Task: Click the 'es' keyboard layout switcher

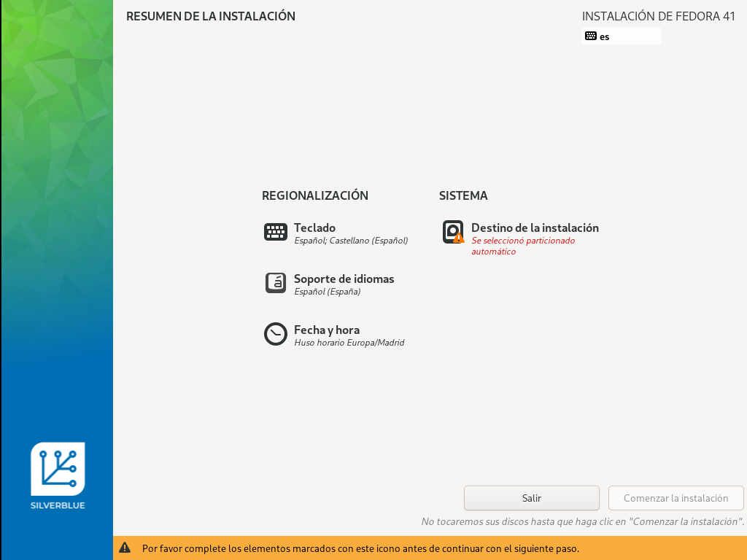Action: pyautogui.click(x=622, y=36)
